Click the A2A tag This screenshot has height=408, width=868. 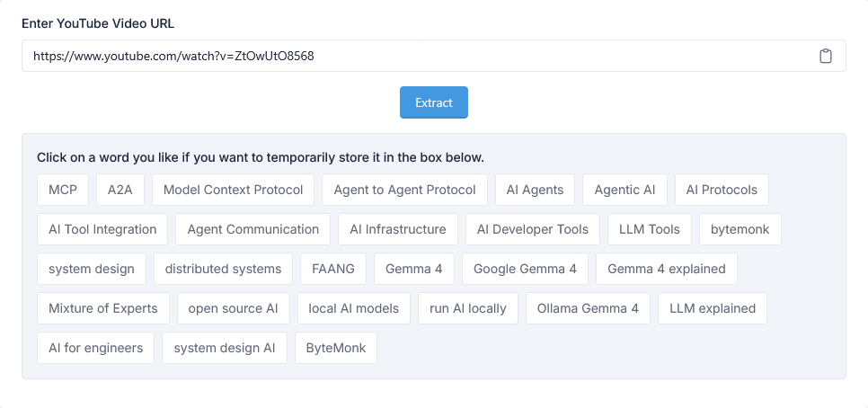120,190
